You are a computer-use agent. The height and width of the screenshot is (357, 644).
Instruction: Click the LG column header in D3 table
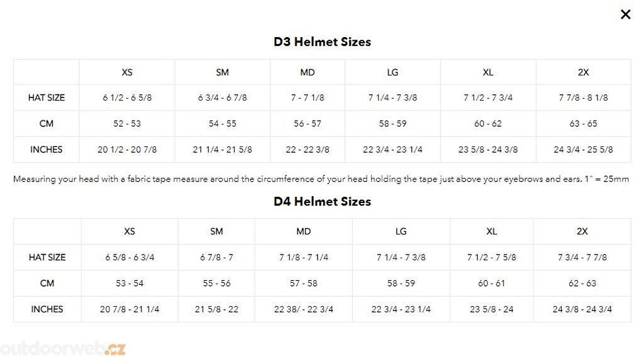tap(392, 72)
